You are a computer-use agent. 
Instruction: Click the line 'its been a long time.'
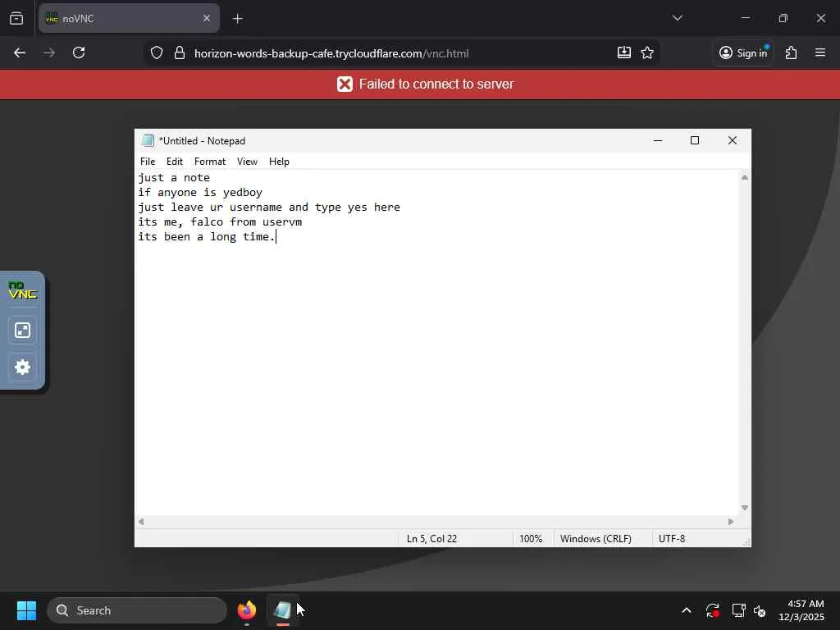point(207,237)
